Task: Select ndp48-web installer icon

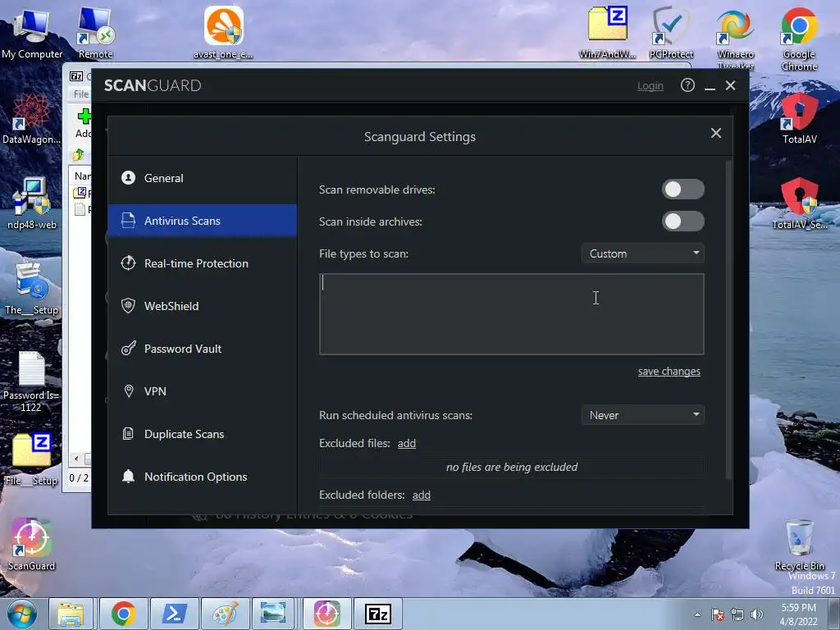Action: (x=32, y=203)
